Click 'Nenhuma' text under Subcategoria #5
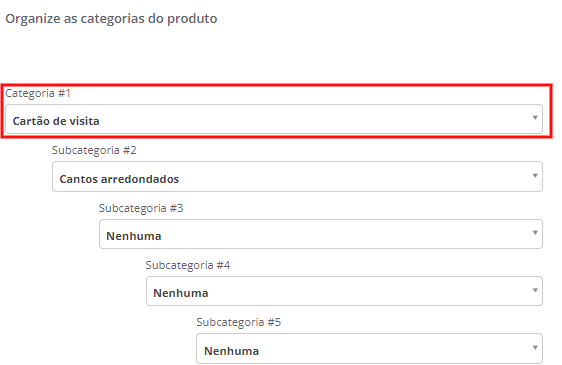The image size is (562, 365). coord(232,351)
